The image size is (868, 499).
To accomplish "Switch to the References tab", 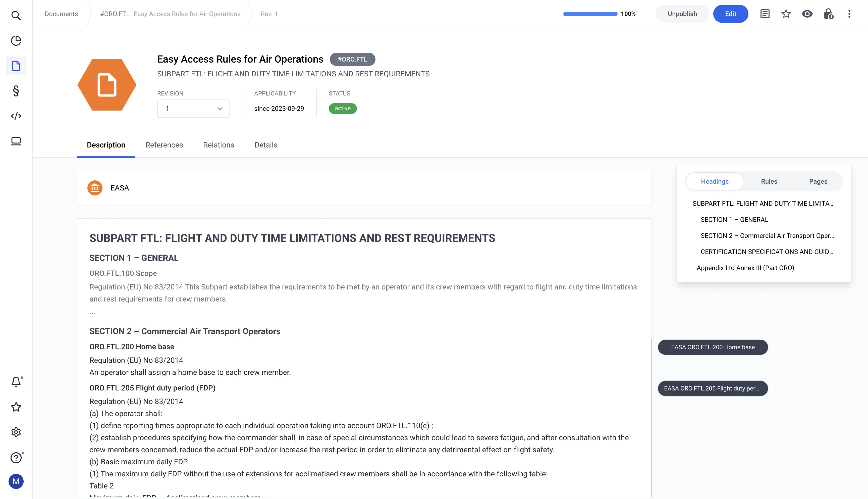I will click(164, 145).
